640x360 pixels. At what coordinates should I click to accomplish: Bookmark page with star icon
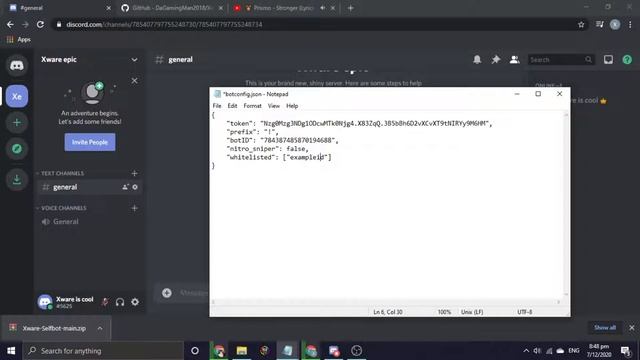581,24
